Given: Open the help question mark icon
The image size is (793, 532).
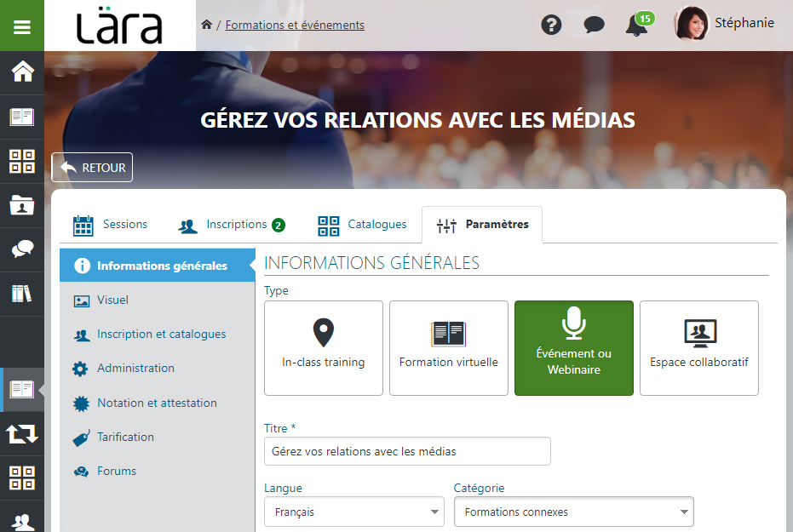Looking at the screenshot, I should [x=551, y=24].
